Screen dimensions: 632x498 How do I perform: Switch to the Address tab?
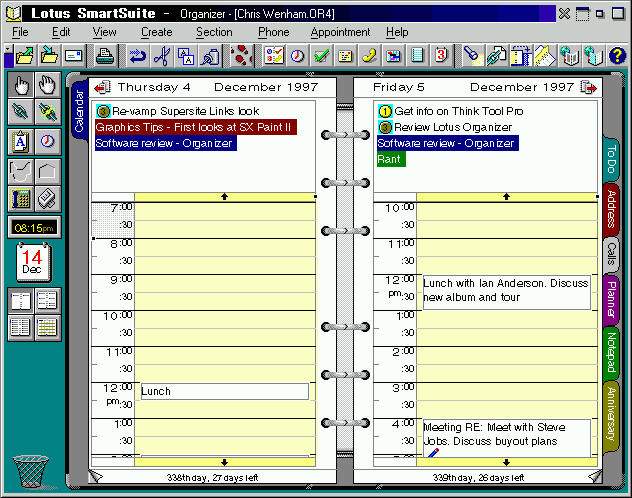611,209
